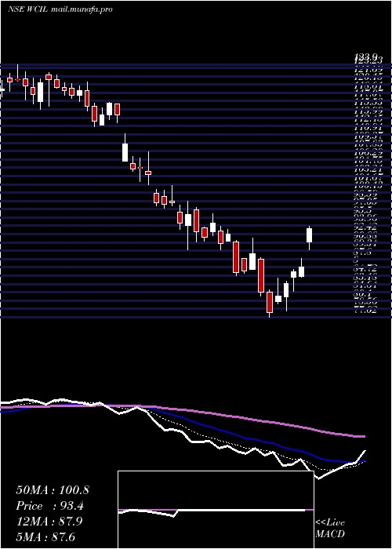Click the lowest red candlestick near chart bottom
The image size is (392, 549).
click(x=270, y=302)
